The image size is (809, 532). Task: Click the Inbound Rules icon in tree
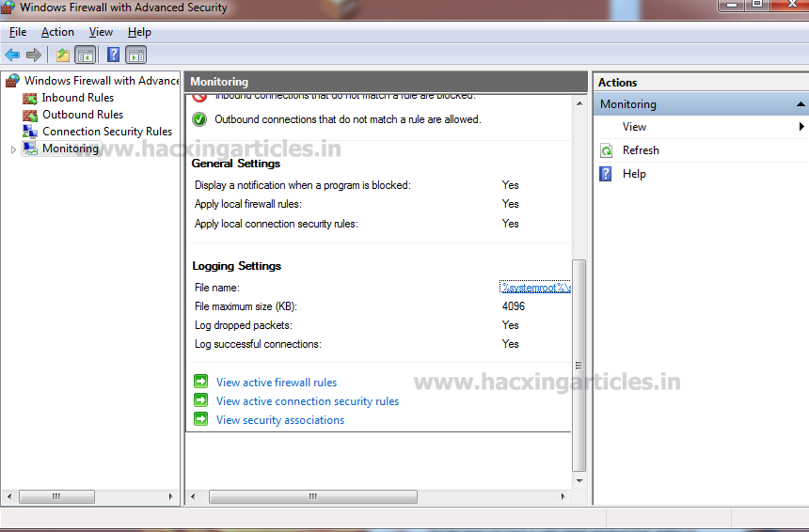coord(30,98)
